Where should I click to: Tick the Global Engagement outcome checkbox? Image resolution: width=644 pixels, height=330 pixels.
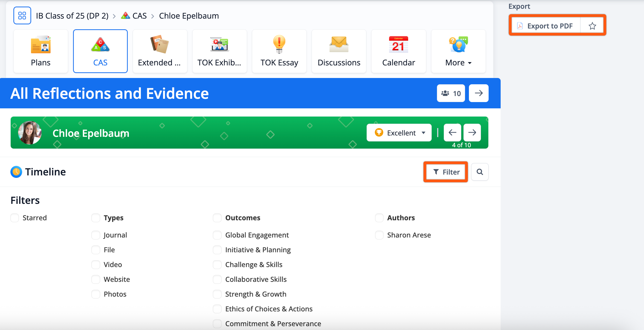point(217,235)
